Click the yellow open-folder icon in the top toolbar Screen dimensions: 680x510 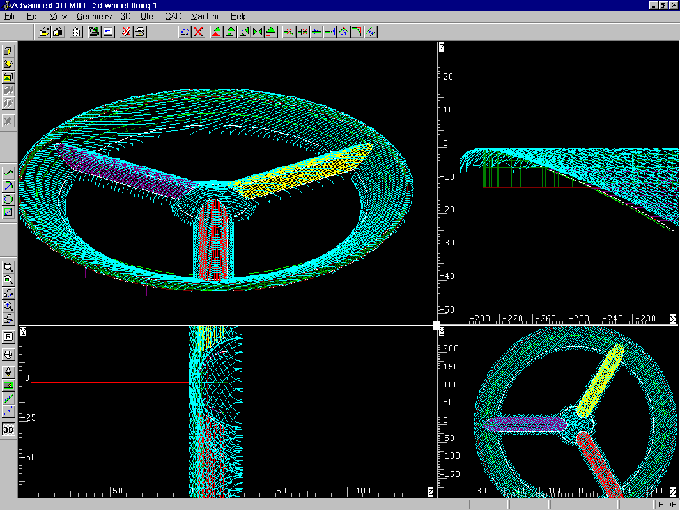44,32
